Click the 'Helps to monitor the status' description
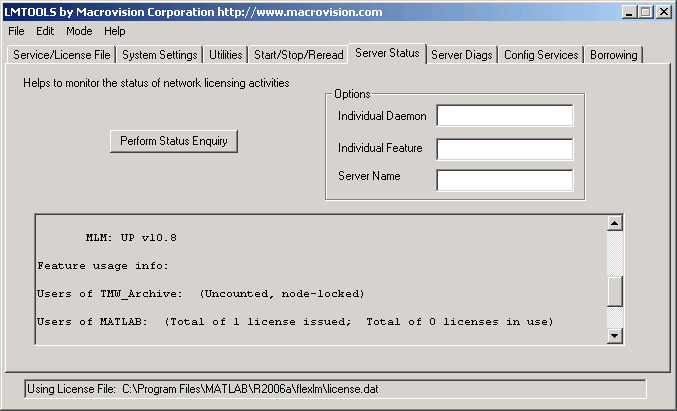 point(156,83)
